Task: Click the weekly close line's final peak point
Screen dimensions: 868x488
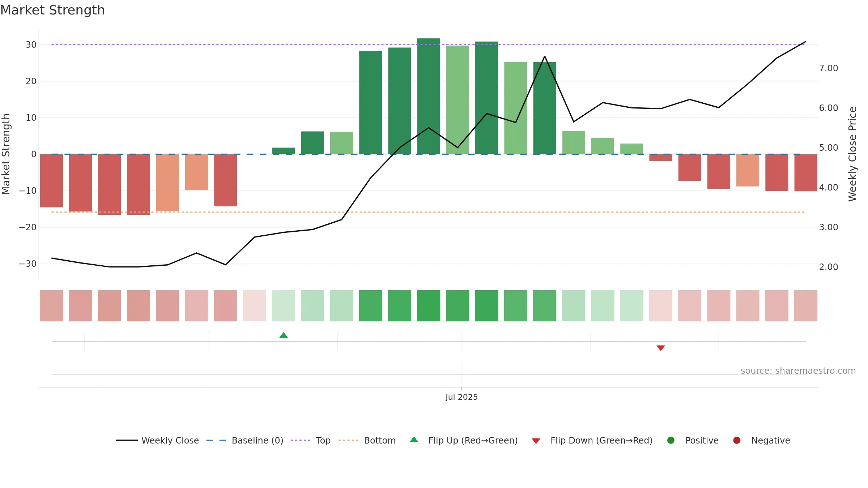Action: (x=805, y=42)
